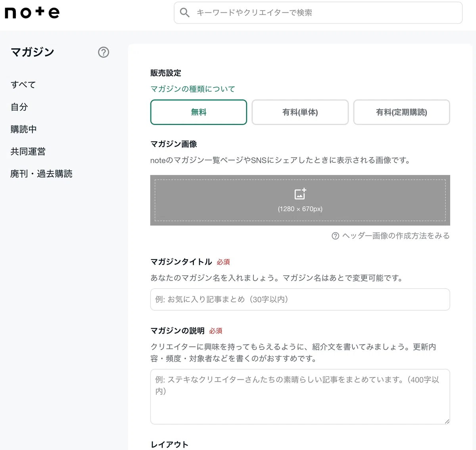The width and height of the screenshot is (476, 450).
Task: Click the search magnifier icon
Action: point(184,13)
